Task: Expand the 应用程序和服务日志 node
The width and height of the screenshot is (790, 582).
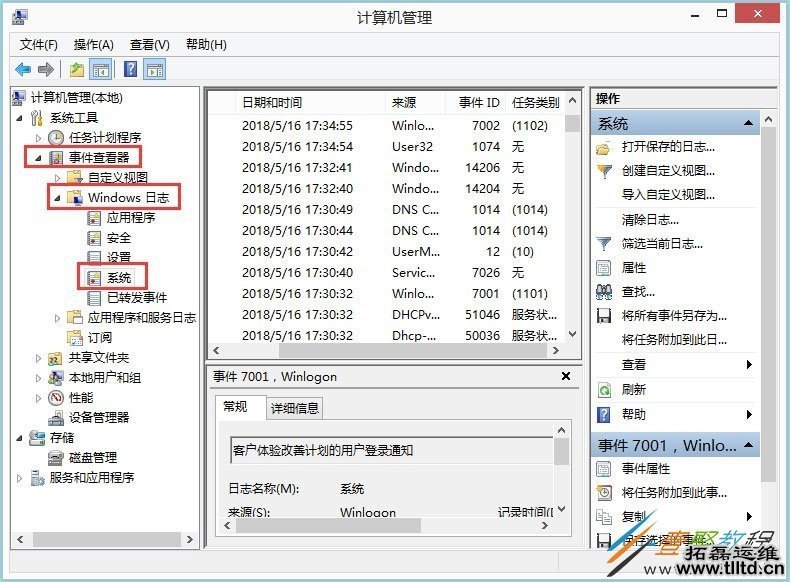Action: pyautogui.click(x=57, y=318)
